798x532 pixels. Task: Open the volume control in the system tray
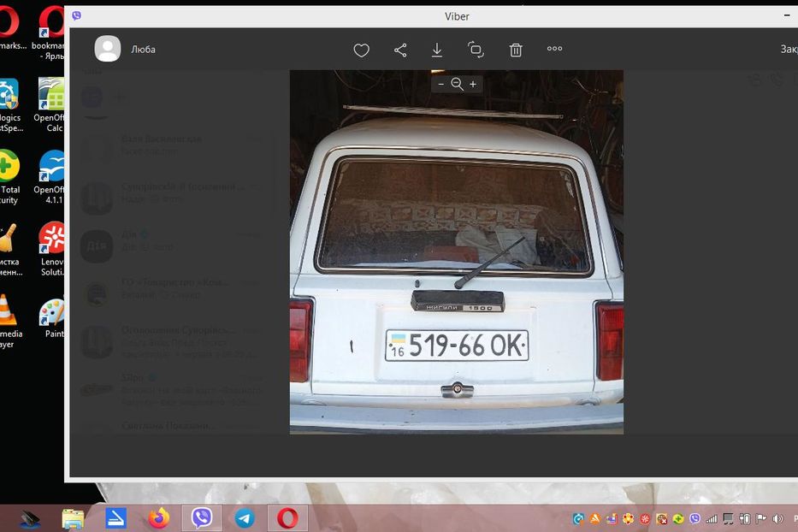(x=777, y=519)
